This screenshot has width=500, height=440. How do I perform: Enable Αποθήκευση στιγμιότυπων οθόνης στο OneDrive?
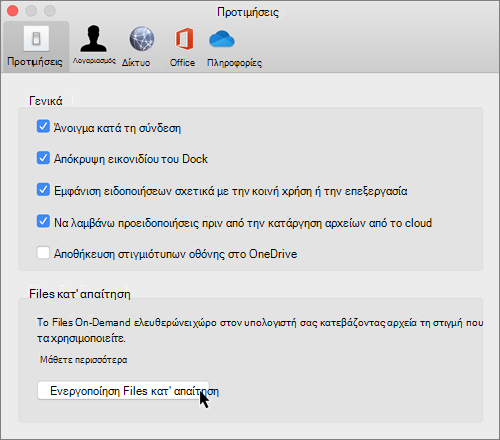tap(43, 253)
